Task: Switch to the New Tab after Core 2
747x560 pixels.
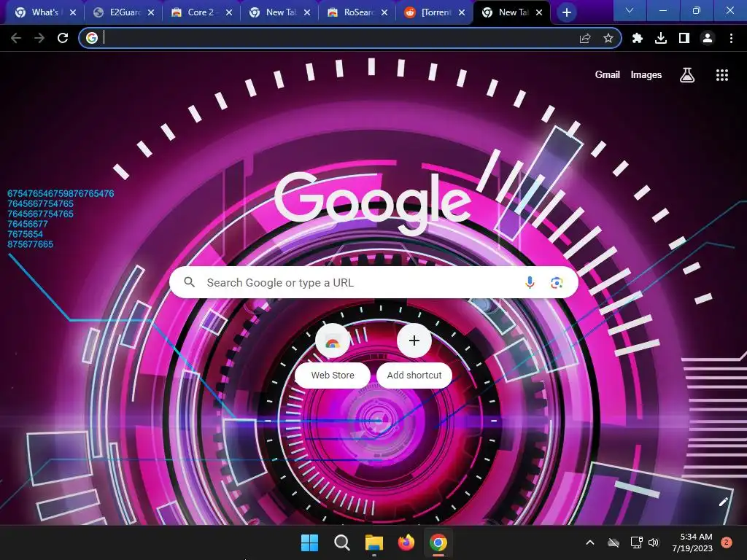Action: [281, 12]
